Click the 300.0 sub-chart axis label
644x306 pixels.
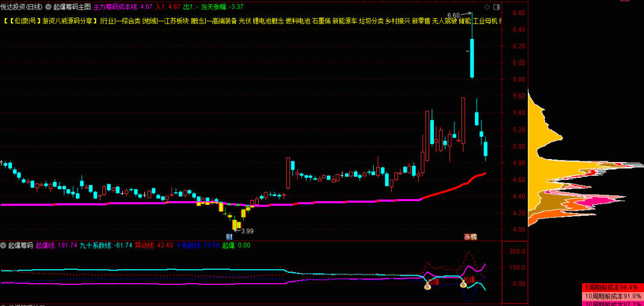coord(518,251)
